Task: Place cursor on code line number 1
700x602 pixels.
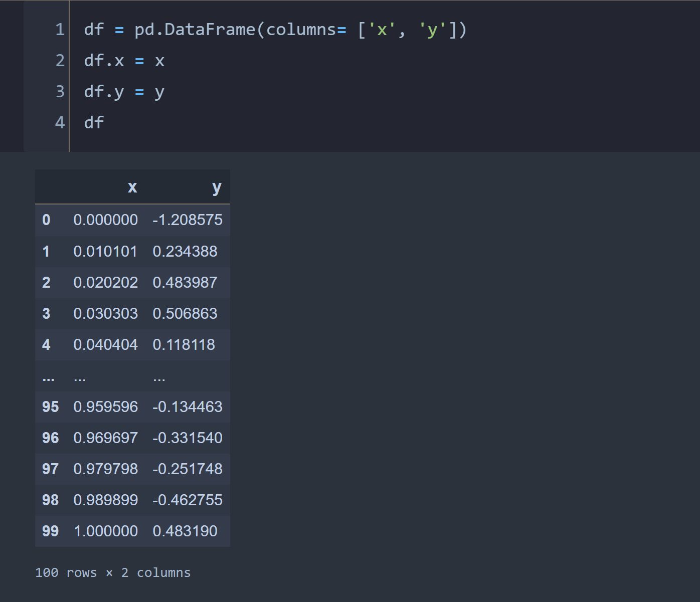Action: 60,30
